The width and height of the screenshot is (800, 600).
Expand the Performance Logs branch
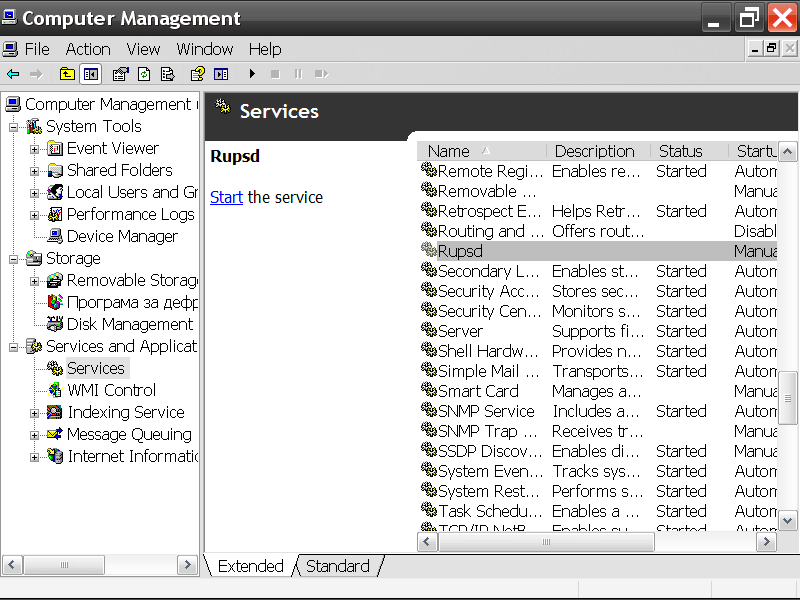34,215
